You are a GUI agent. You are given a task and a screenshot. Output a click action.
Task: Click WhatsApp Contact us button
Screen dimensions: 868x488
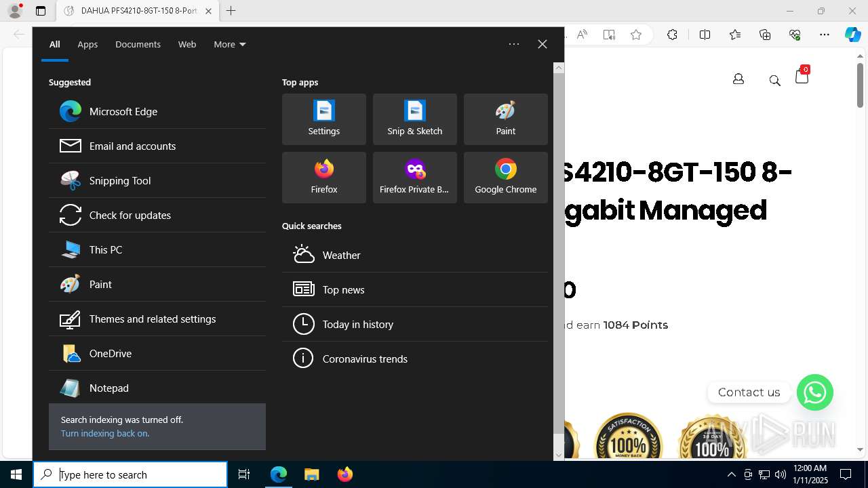[814, 392]
